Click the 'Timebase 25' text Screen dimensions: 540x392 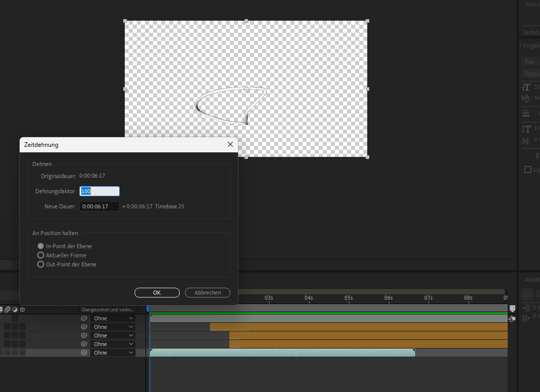coord(169,206)
